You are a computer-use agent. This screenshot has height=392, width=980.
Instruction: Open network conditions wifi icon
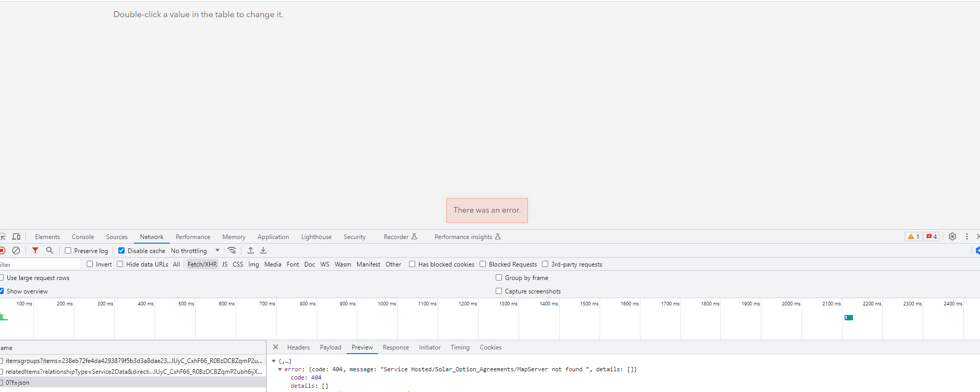(x=232, y=250)
